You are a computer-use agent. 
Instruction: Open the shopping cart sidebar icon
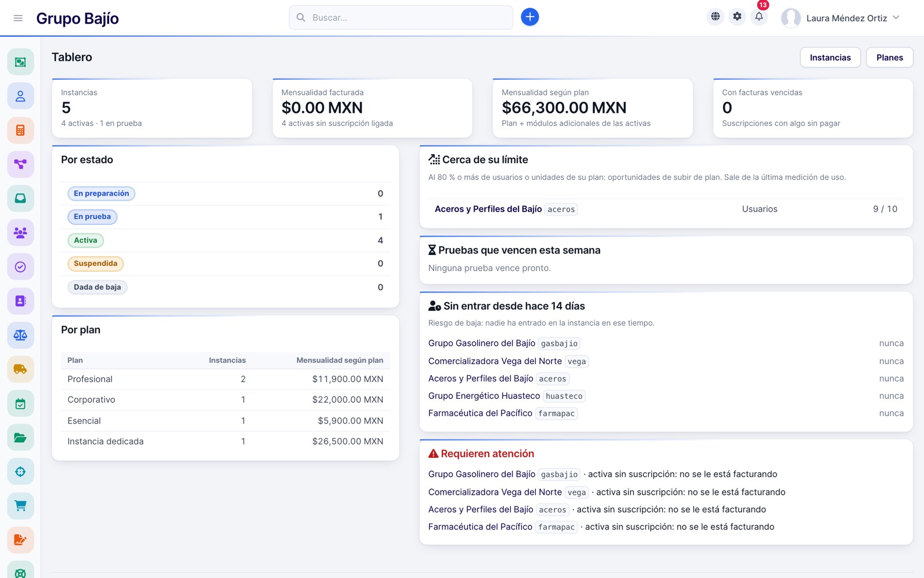[x=20, y=506]
